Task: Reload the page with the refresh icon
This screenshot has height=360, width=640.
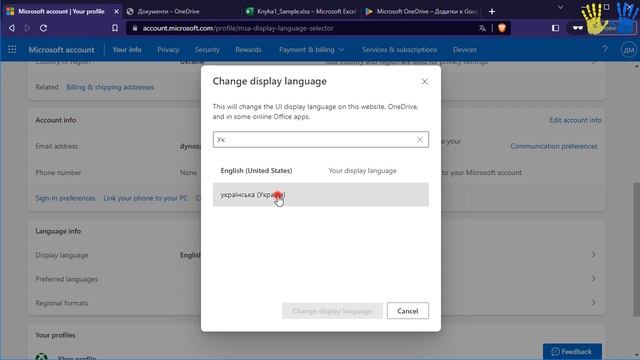Action: point(43,28)
